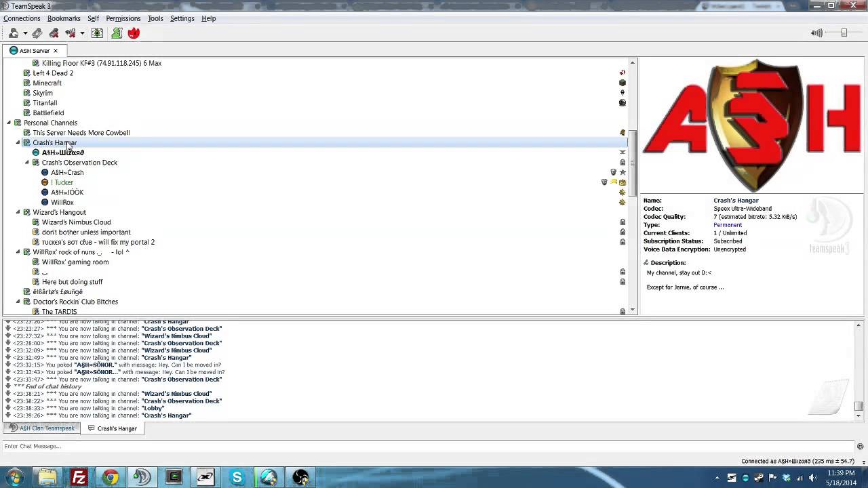Select user A§H»Crash in the channel tree
This screenshot has height=488, width=868.
coord(67,172)
